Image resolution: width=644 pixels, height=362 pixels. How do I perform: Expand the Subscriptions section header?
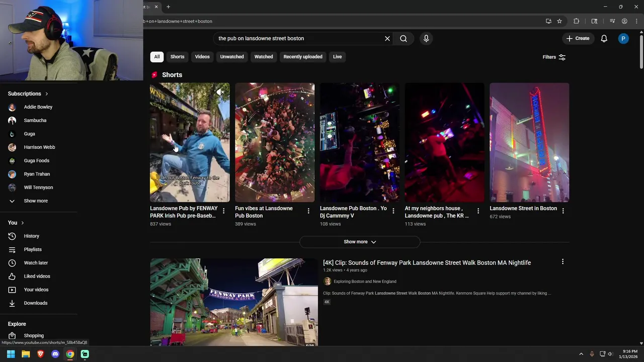28,94
